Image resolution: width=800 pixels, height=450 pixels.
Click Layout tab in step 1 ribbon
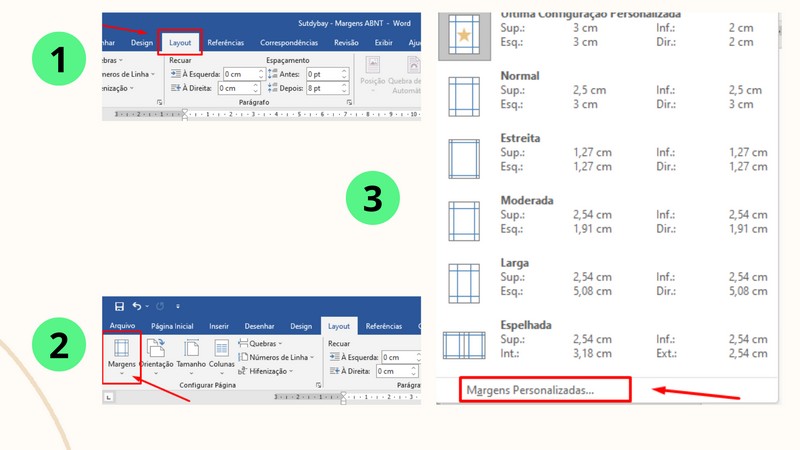[180, 43]
